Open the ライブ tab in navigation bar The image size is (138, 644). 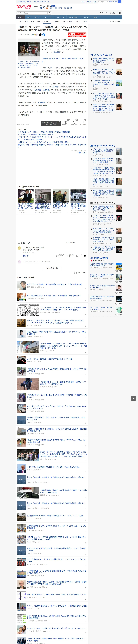(x=37, y=17)
